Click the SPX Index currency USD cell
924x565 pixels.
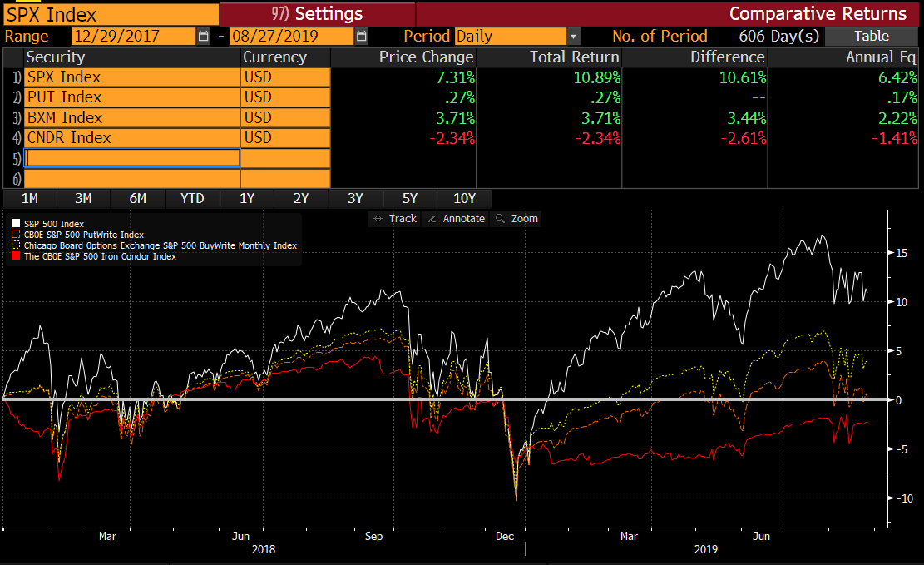click(284, 77)
